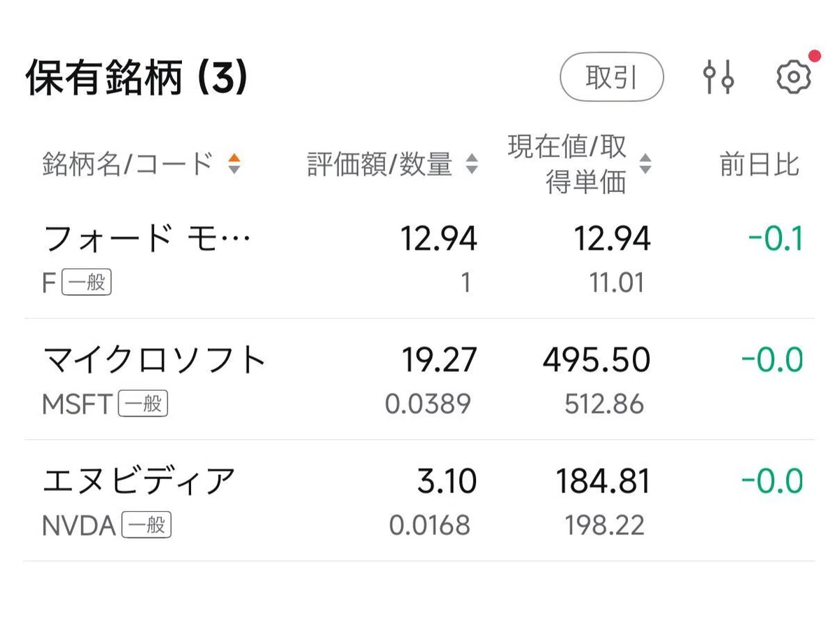Select Microsoft's current price 495.50
Viewport: 840px width, 629px height.
coord(596,360)
